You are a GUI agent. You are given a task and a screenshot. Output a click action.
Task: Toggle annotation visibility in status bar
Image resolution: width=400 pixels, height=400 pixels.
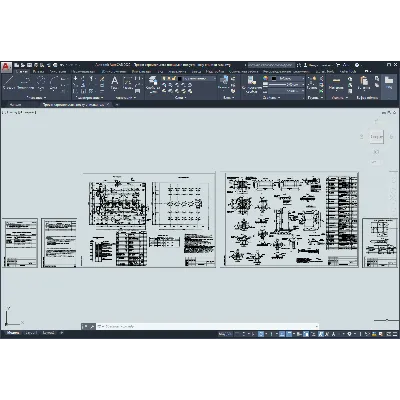[321, 334]
